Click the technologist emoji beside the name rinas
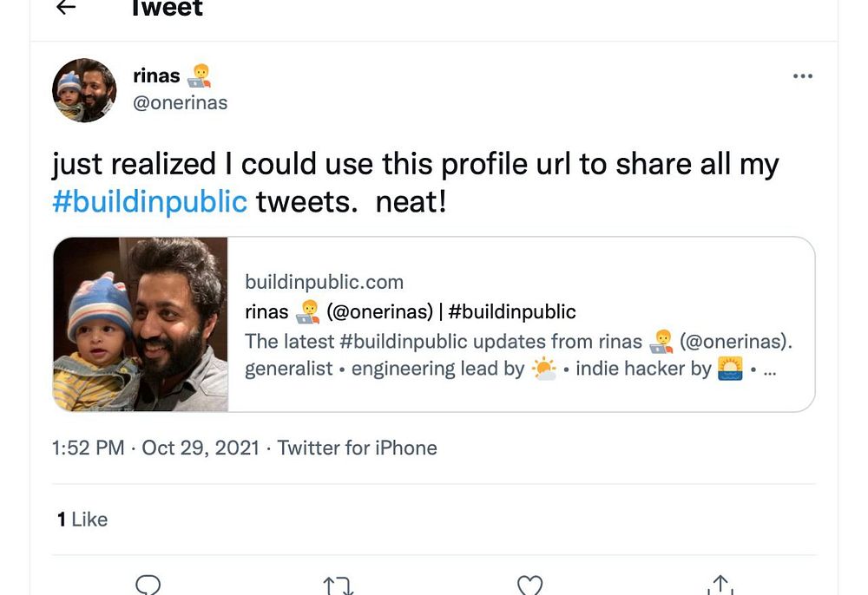This screenshot has width=868, height=595. point(199,76)
